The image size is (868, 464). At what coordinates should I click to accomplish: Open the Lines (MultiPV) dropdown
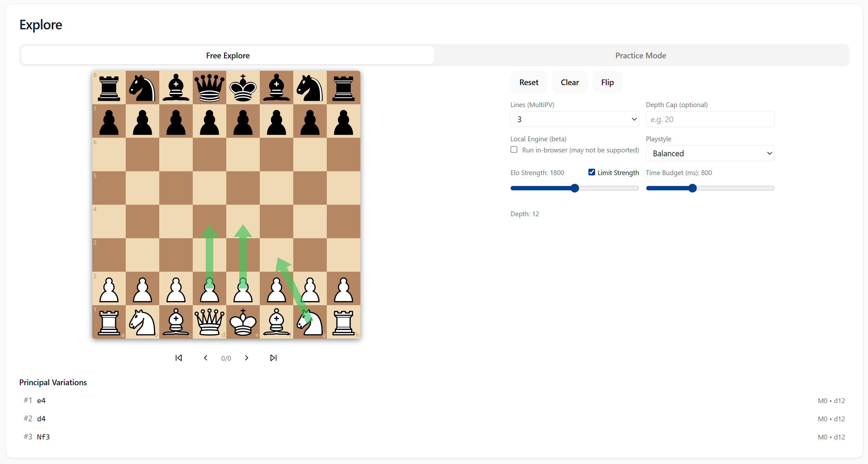pos(574,119)
